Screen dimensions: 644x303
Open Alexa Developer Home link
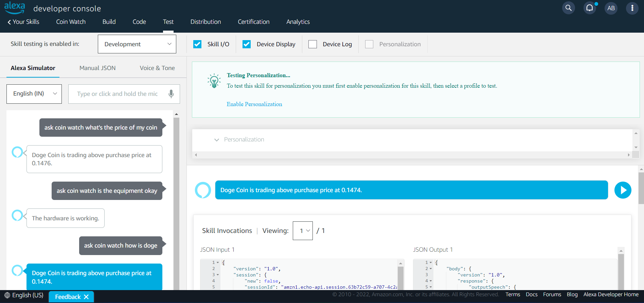(x=611, y=294)
